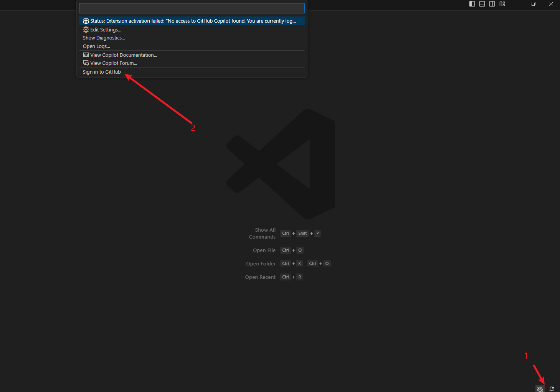Screen dimensions: 560x392
Task: Minimize the VS Code window
Action: [516, 4]
